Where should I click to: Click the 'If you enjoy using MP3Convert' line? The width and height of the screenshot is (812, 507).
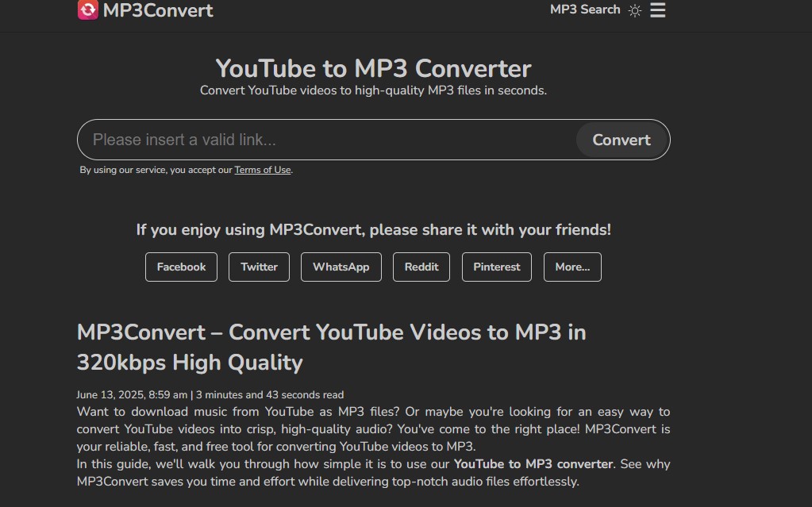[373, 230]
